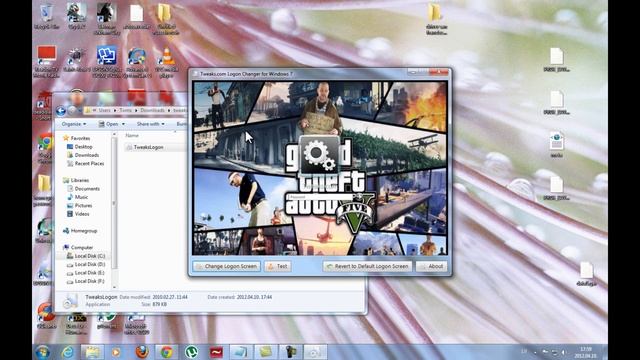Select Downloads under Favorites
The width and height of the screenshot is (640, 360).
(x=83, y=155)
